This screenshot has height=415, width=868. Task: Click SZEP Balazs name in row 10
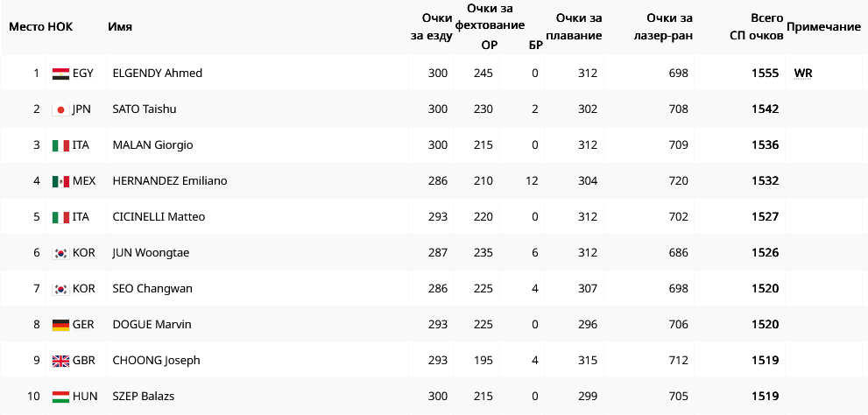pos(144,397)
